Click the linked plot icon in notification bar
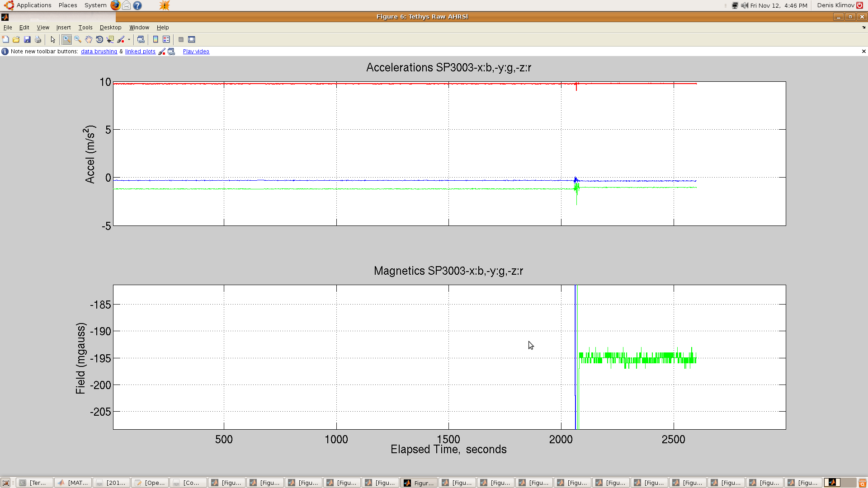868x488 pixels. [x=171, y=52]
